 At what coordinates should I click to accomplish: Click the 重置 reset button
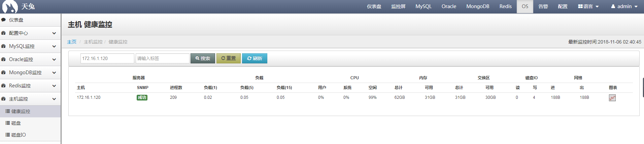pyautogui.click(x=228, y=58)
